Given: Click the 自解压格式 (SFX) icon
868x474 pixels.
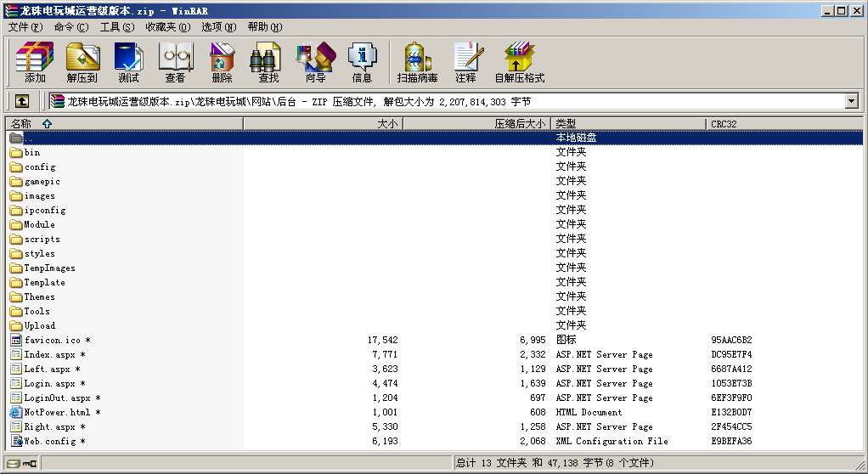Looking at the screenshot, I should click(x=519, y=62).
